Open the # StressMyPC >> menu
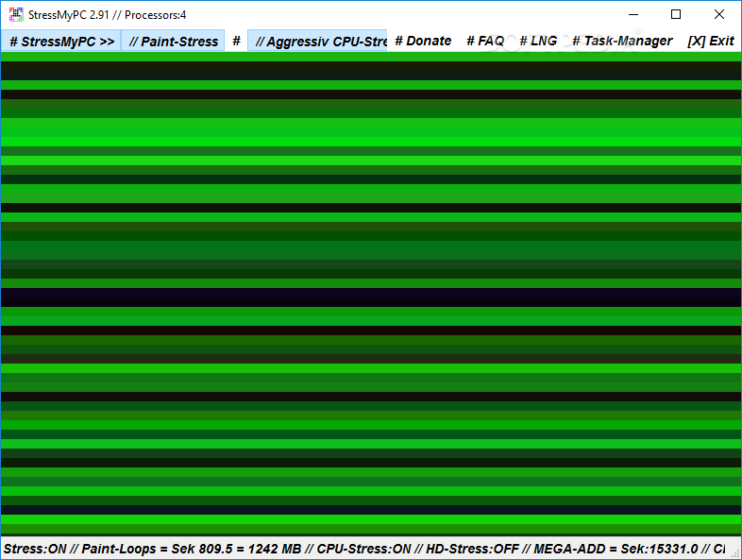Screen dimensions: 742x560 [x=61, y=42]
